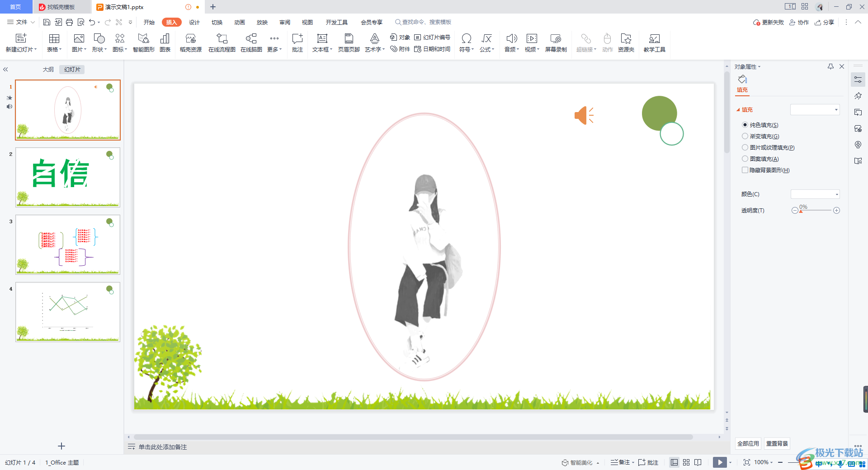Open the 动画 ribbon tab
868x470 pixels.
click(240, 22)
